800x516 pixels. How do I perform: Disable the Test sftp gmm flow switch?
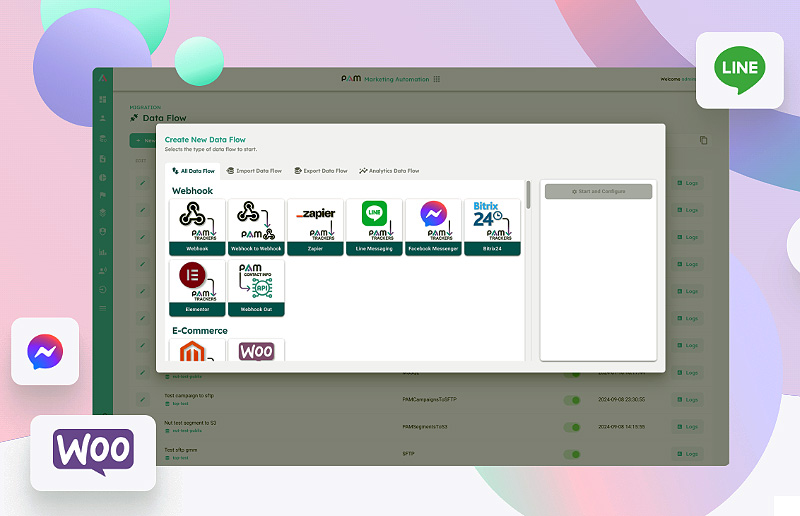(x=572, y=454)
